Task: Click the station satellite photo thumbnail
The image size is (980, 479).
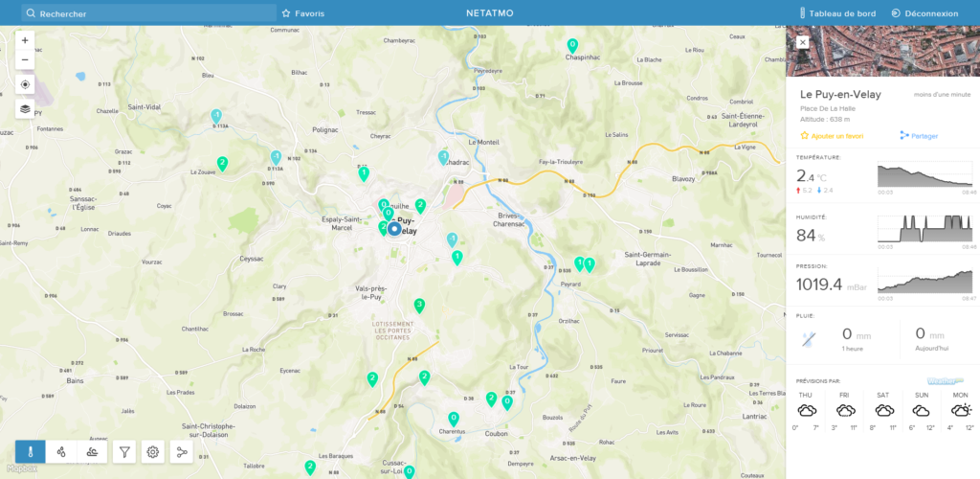Action: click(x=882, y=52)
